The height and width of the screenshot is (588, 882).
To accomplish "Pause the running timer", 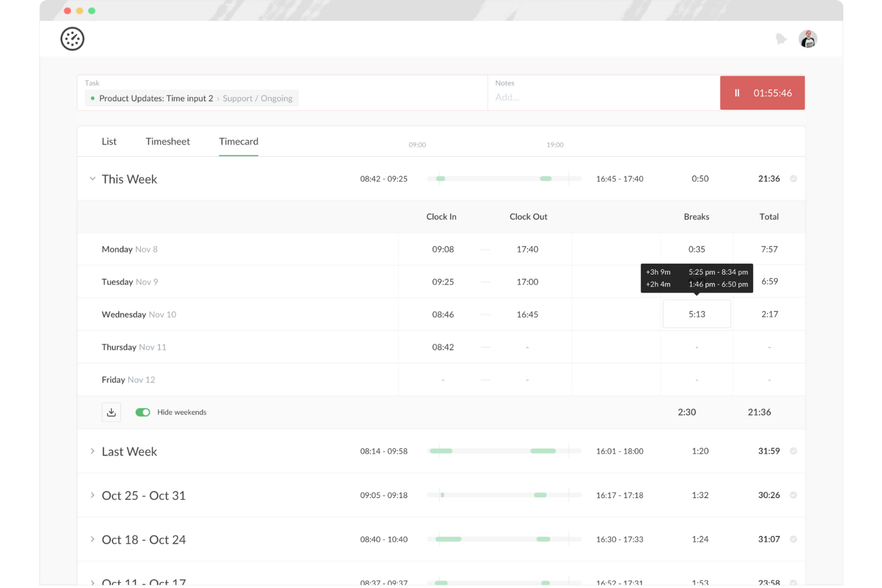I will (737, 93).
